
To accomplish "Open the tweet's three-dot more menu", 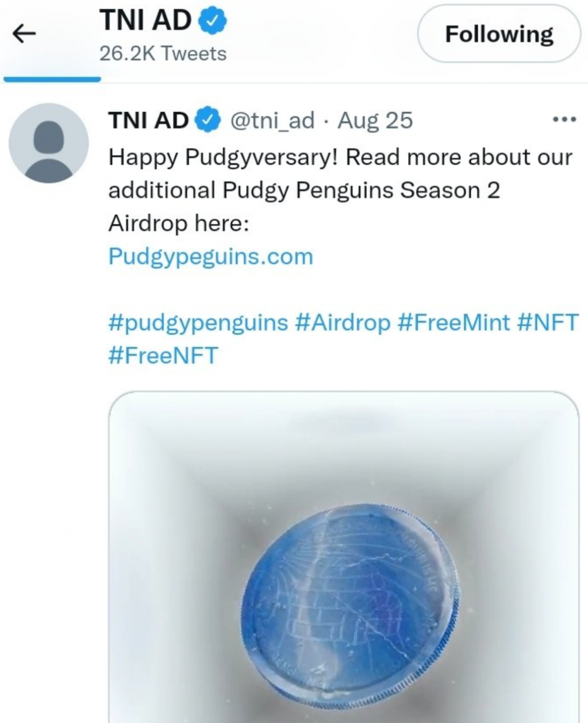I will 563,120.
